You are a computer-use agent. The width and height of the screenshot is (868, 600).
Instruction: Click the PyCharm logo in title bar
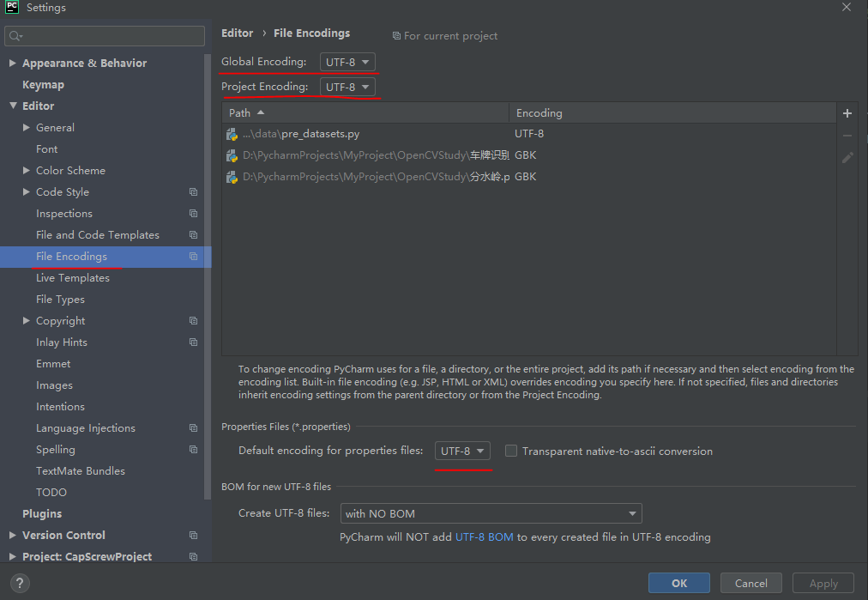click(12, 7)
